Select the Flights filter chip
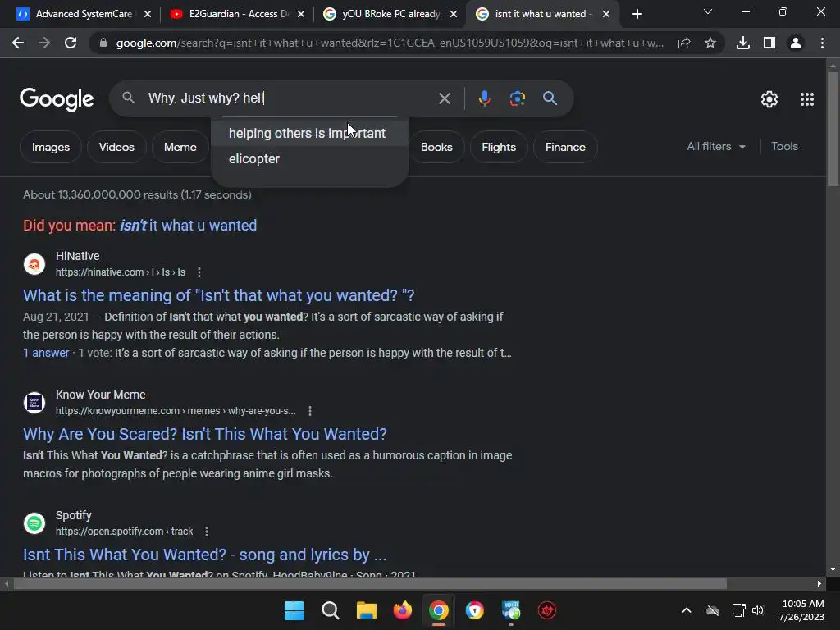Viewport: 840px width, 630px height. (498, 147)
